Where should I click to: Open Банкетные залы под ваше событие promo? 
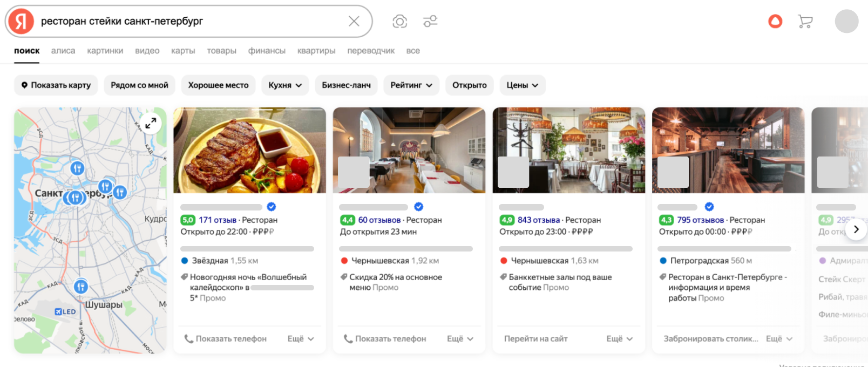point(560,282)
